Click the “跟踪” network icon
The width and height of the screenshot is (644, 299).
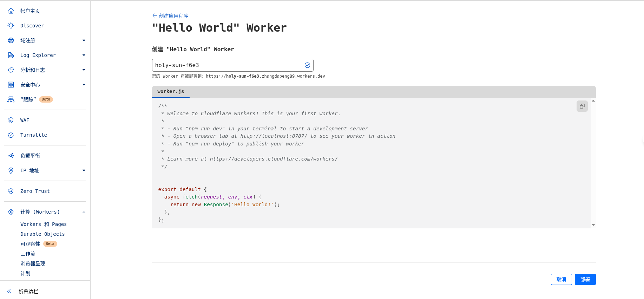(11, 99)
